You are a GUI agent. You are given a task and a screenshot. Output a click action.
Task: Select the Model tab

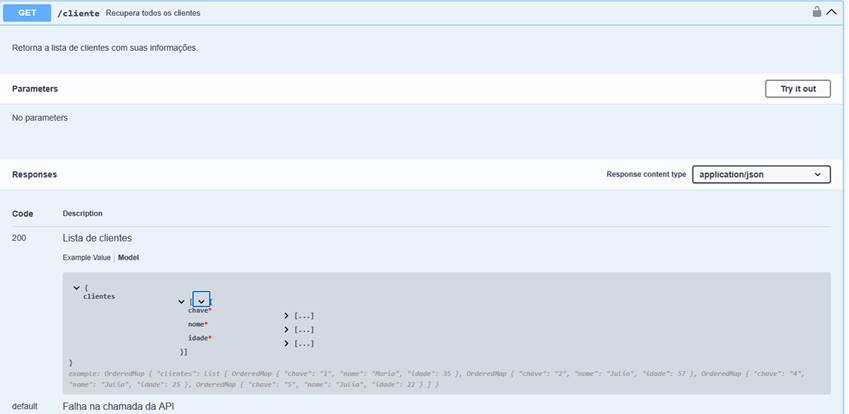click(x=128, y=257)
